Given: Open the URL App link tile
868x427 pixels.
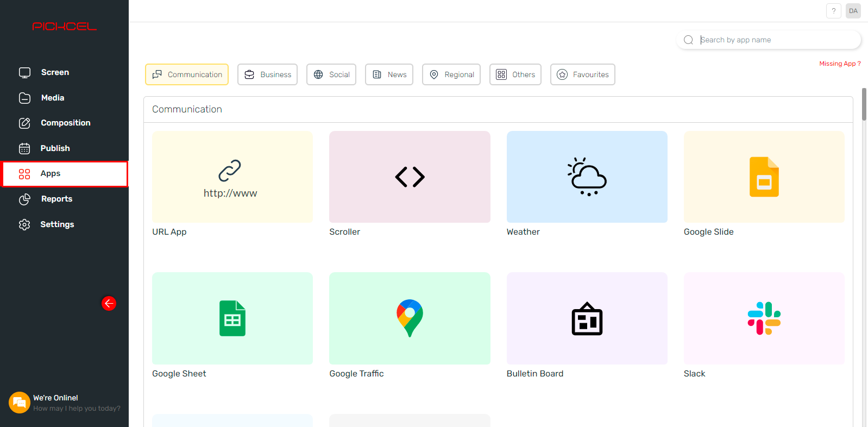Looking at the screenshot, I should (x=232, y=177).
